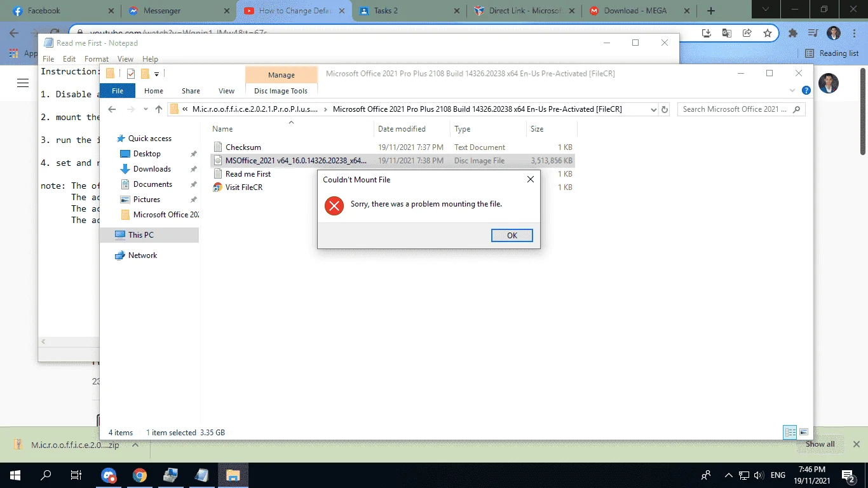
Task: Switch Explorer to large icons view
Action: [804, 433]
